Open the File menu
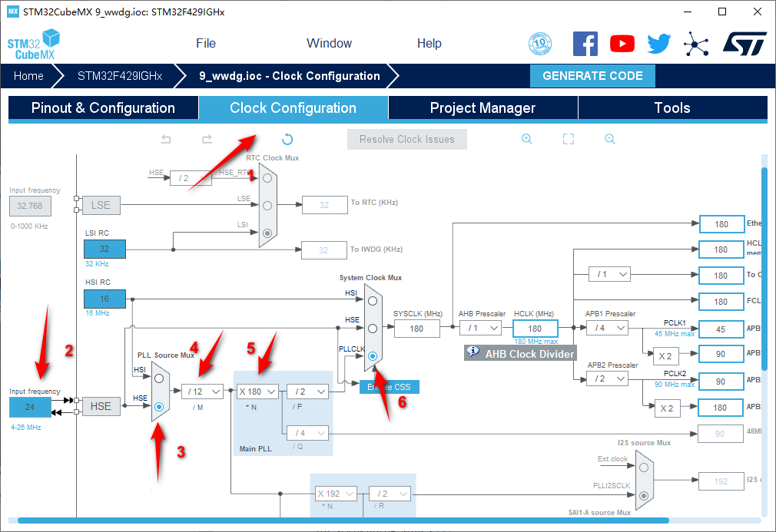Screen dimensions: 776x532 point(206,44)
